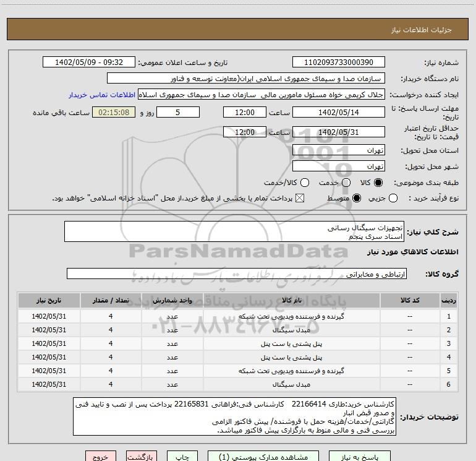Viewport: 476px width, 461px height.
Task: Toggle the treasury bond payment checkbox
Action: click(300, 199)
